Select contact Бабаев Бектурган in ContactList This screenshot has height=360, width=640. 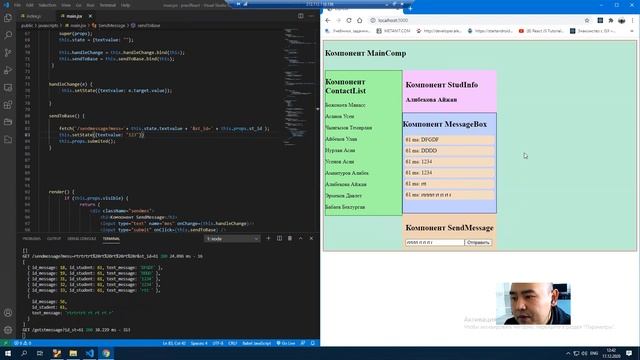coord(345,207)
